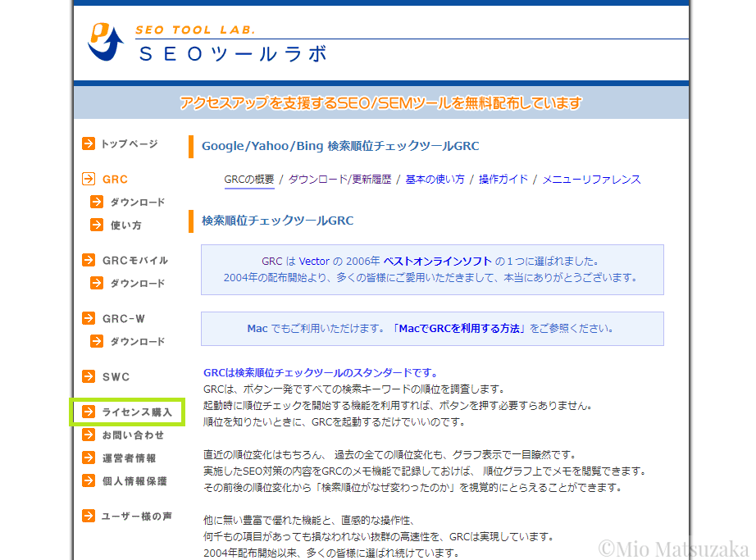Click the arrow icon beside SWC
756x560 pixels.
pos(89,376)
